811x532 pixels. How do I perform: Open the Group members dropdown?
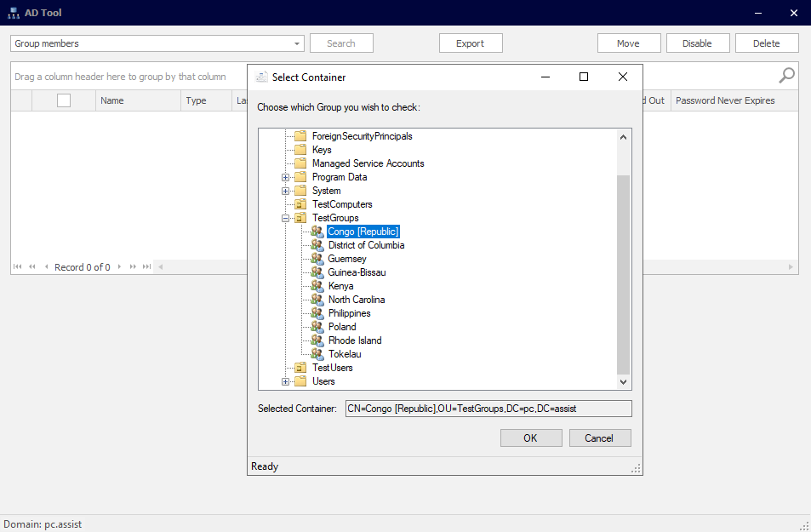point(297,43)
